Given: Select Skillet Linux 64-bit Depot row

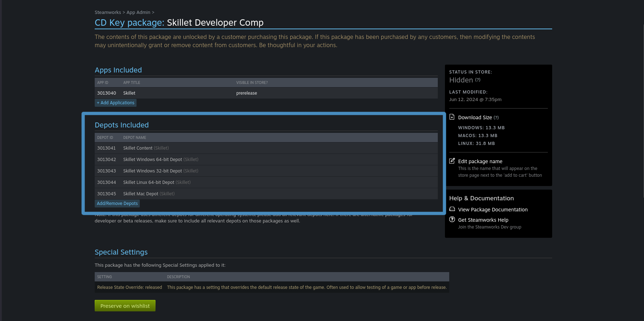Looking at the screenshot, I should [x=266, y=182].
